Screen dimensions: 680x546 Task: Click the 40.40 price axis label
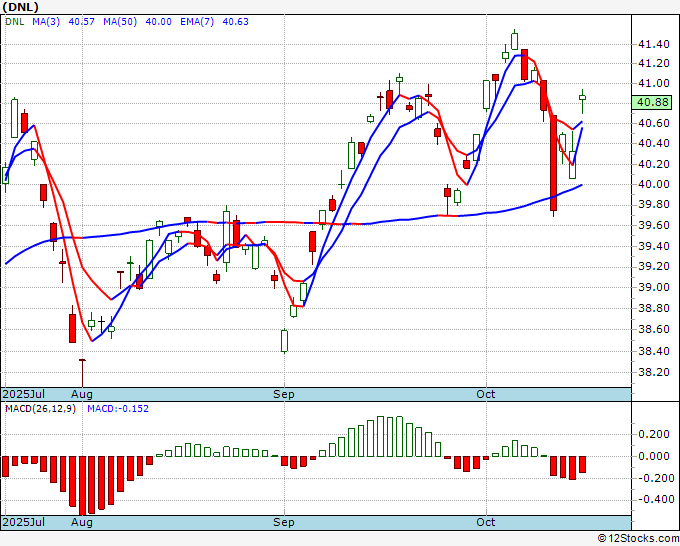pos(653,144)
